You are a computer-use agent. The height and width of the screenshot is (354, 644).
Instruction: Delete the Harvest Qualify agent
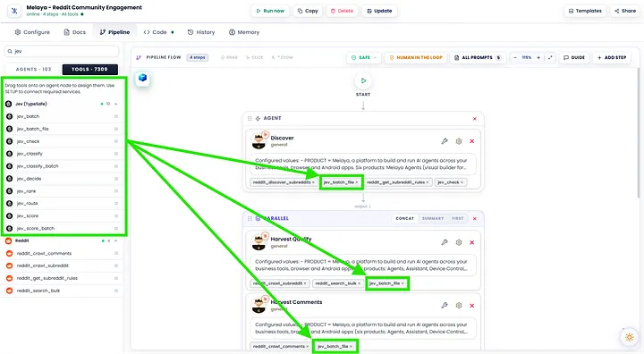[472, 242]
